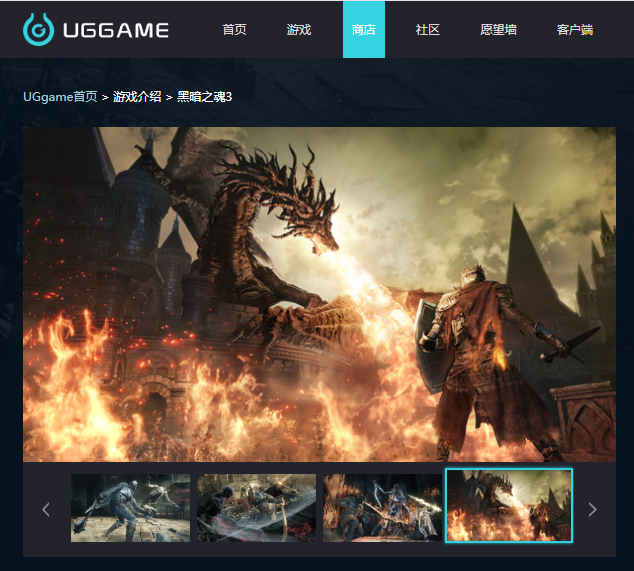634x571 pixels.
Task: Show next thumbnails with right arrow
Action: pyautogui.click(x=592, y=509)
